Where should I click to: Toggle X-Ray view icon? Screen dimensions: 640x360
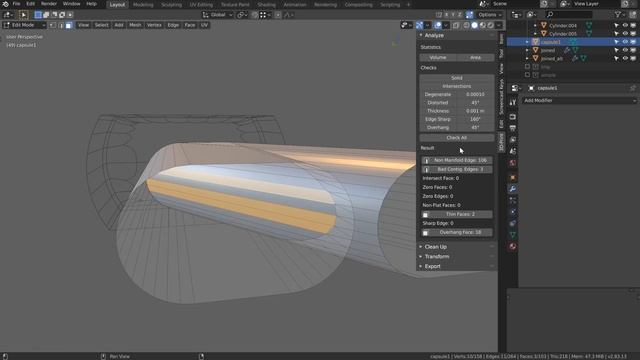tap(456, 25)
